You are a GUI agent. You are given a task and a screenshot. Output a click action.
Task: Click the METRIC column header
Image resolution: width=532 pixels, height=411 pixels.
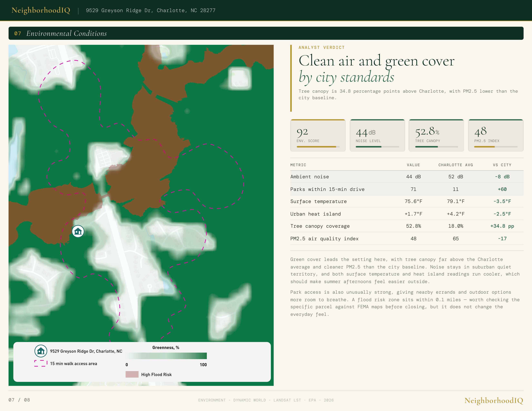point(298,165)
